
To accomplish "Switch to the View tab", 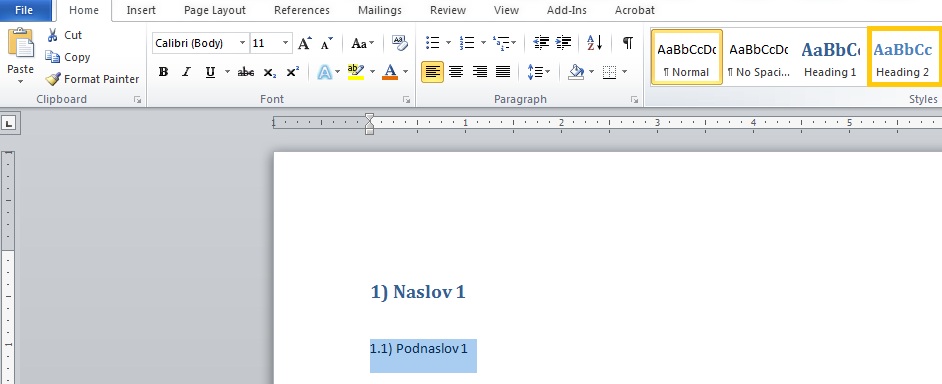I will click(x=506, y=10).
